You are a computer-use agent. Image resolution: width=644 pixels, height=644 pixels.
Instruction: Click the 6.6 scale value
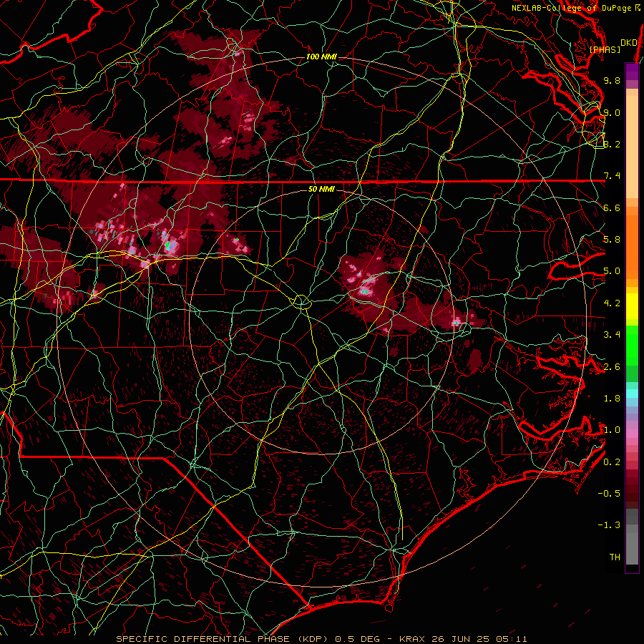tap(612, 208)
